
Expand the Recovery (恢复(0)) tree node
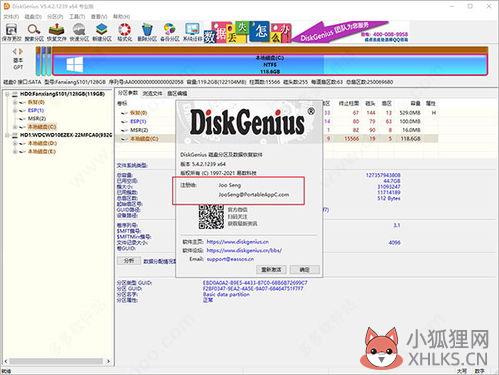(x=15, y=102)
